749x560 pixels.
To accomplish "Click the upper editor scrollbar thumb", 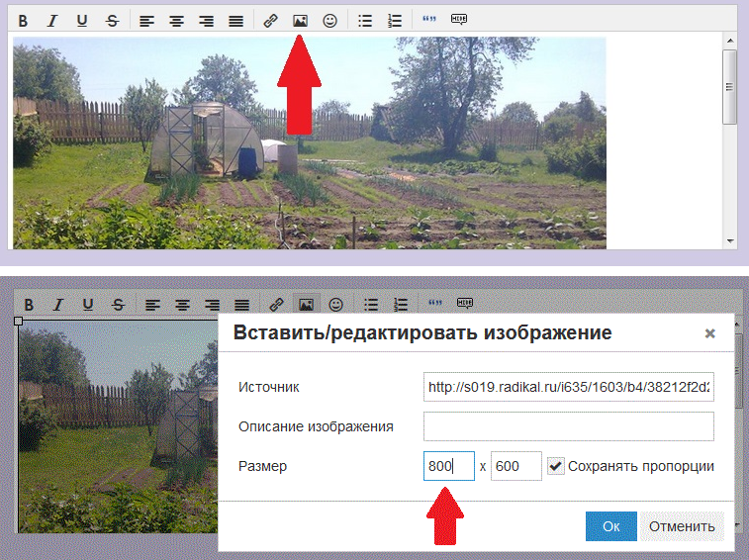I will tap(730, 87).
